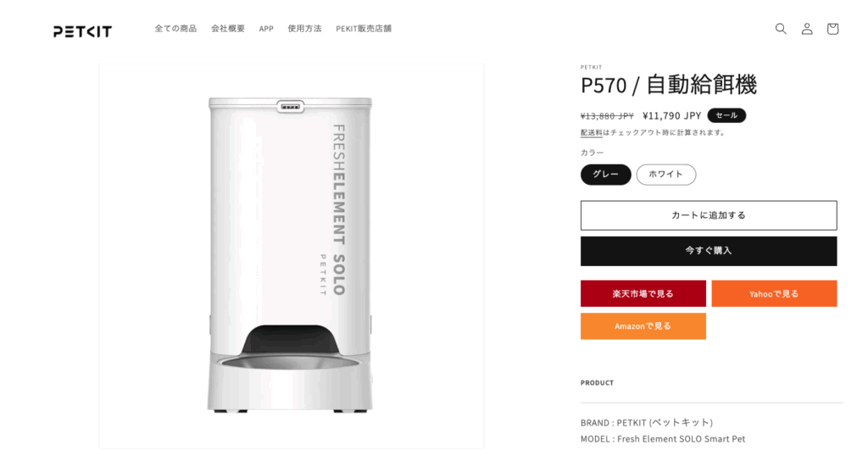Click the セール sale badge
868x450 pixels.
[726, 116]
